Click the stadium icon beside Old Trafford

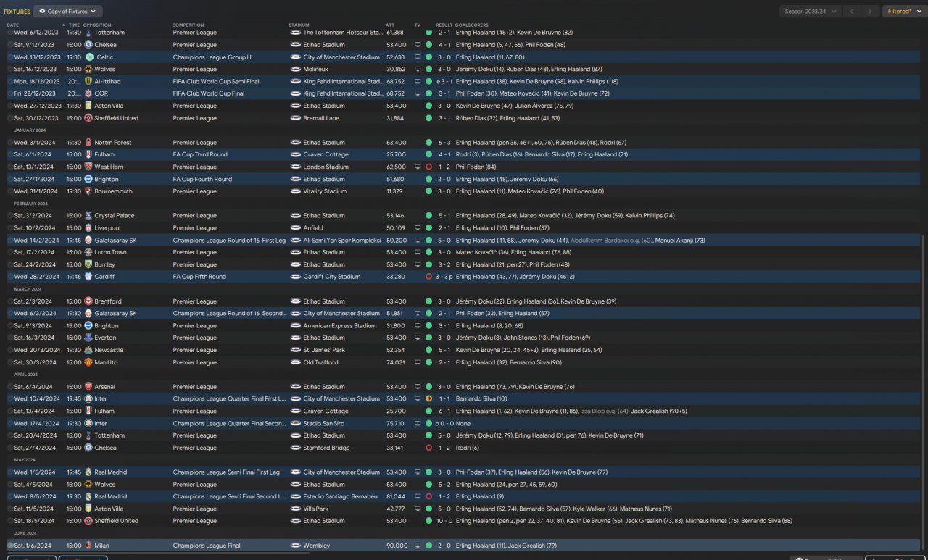coord(296,362)
